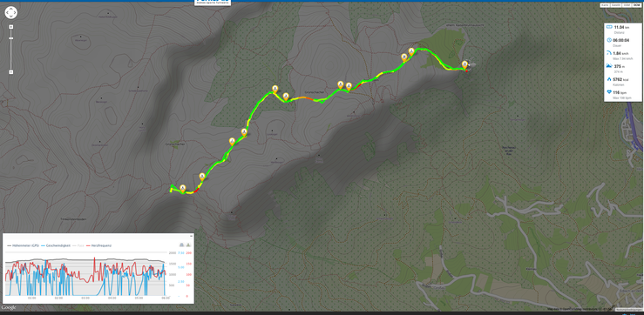Click the clock duration icon

tap(609, 40)
